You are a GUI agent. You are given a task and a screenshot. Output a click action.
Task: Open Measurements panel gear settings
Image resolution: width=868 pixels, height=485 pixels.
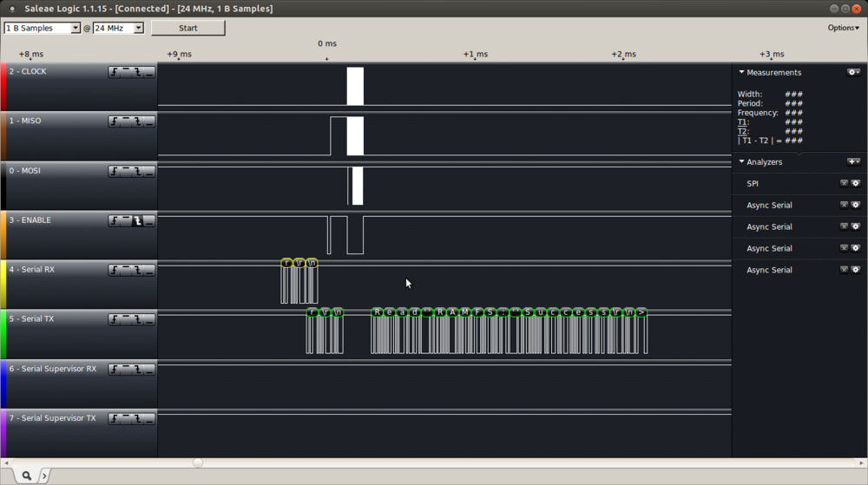[x=853, y=72]
